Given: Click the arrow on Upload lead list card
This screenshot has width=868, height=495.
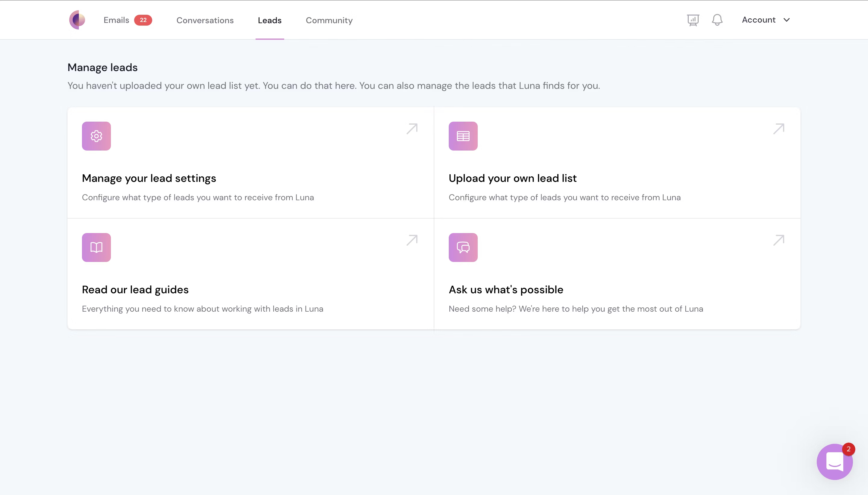Looking at the screenshot, I should (x=779, y=129).
